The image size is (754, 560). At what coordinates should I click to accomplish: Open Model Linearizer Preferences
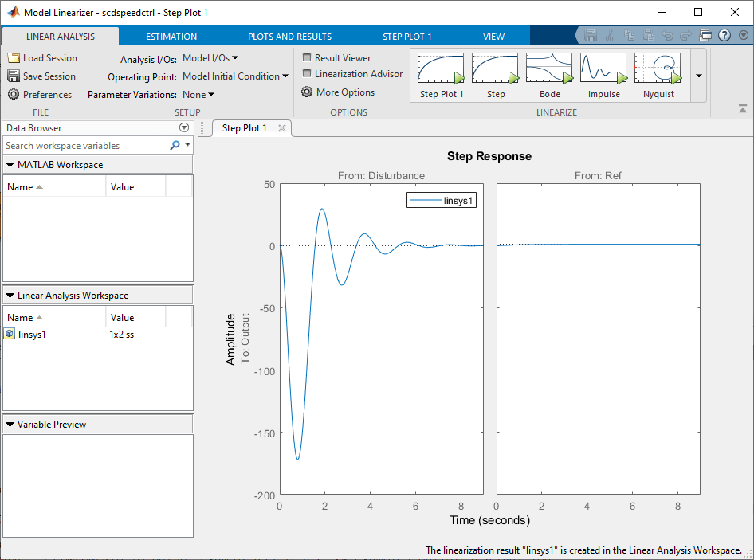click(x=41, y=94)
